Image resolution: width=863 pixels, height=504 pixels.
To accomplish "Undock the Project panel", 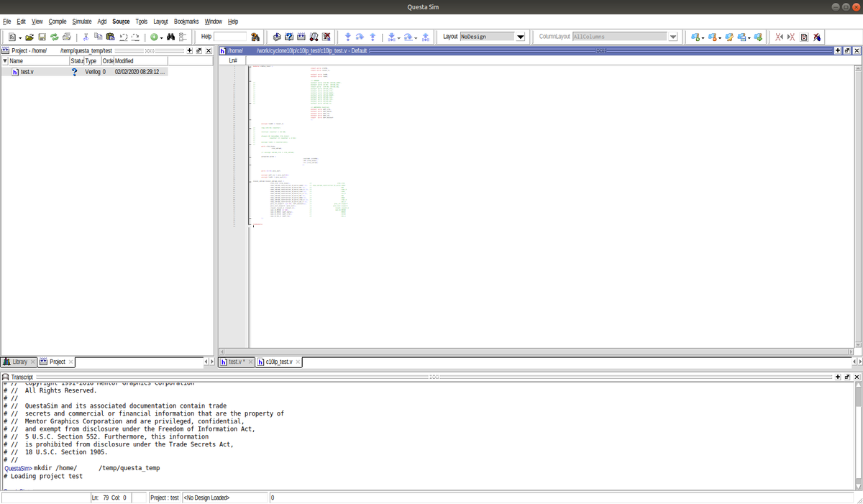I will 198,51.
